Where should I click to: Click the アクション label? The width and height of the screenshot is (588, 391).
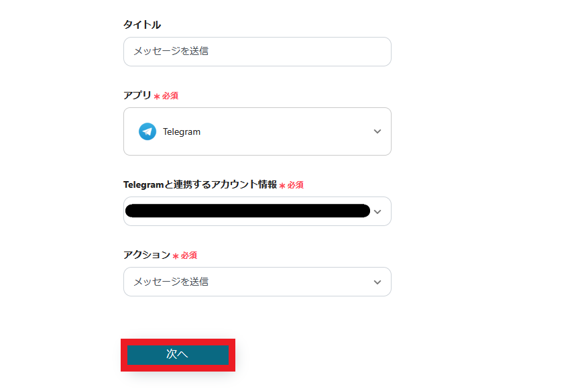[x=147, y=255]
